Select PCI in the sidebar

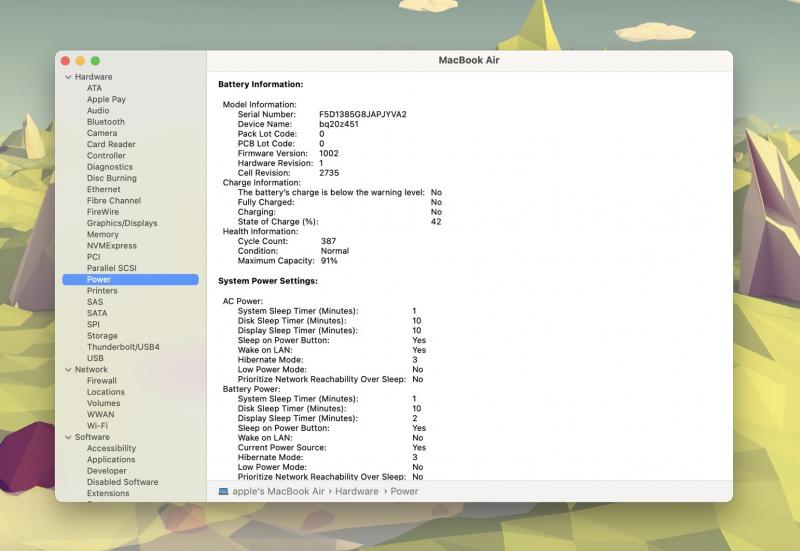pos(93,257)
